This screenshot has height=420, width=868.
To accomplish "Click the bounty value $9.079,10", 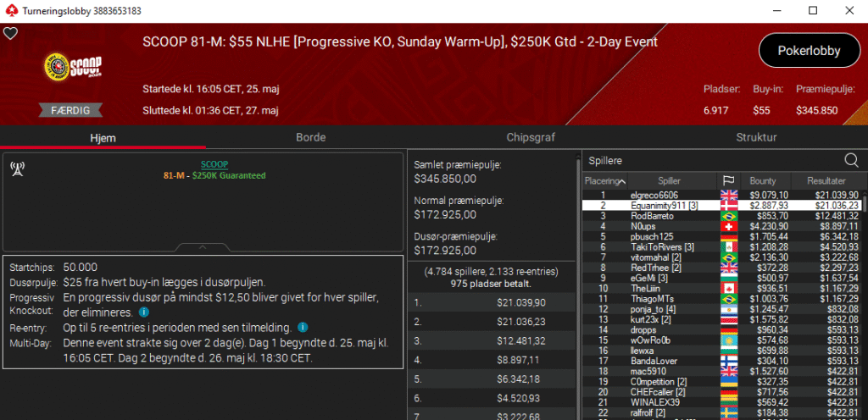I will click(768, 195).
